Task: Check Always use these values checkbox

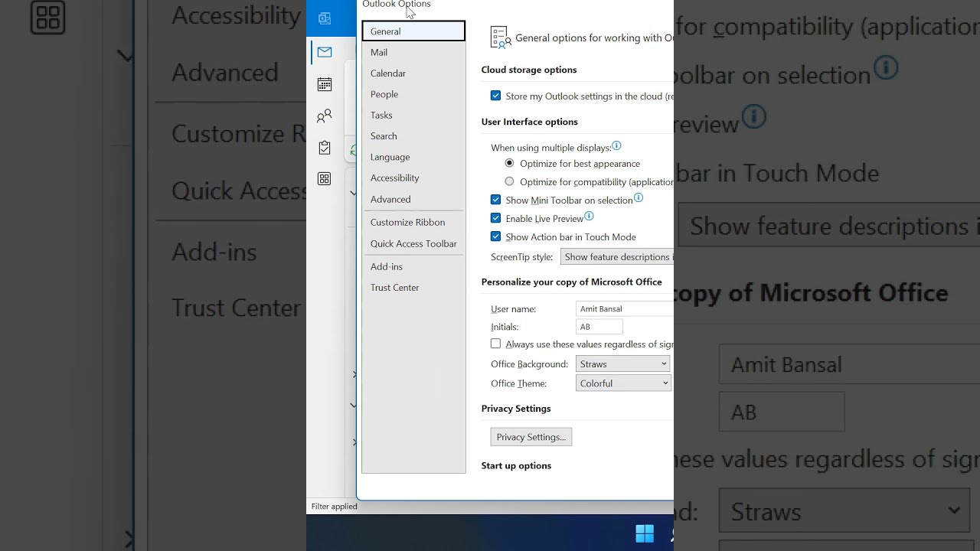Action: click(x=495, y=344)
